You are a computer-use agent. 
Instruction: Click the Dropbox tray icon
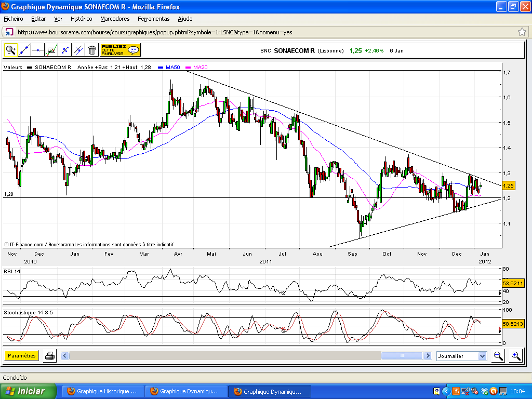pyautogui.click(x=484, y=392)
